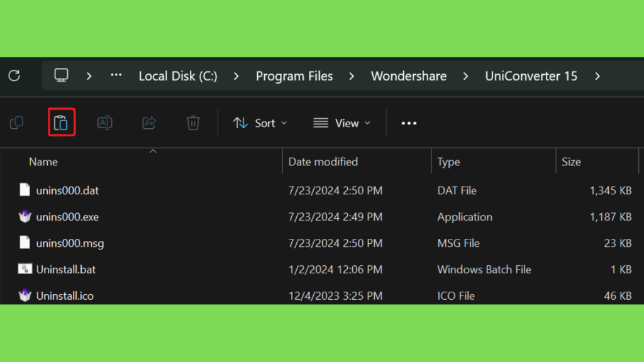The image size is (644, 362).
Task: Sort by the Name column header
Action: 43,162
